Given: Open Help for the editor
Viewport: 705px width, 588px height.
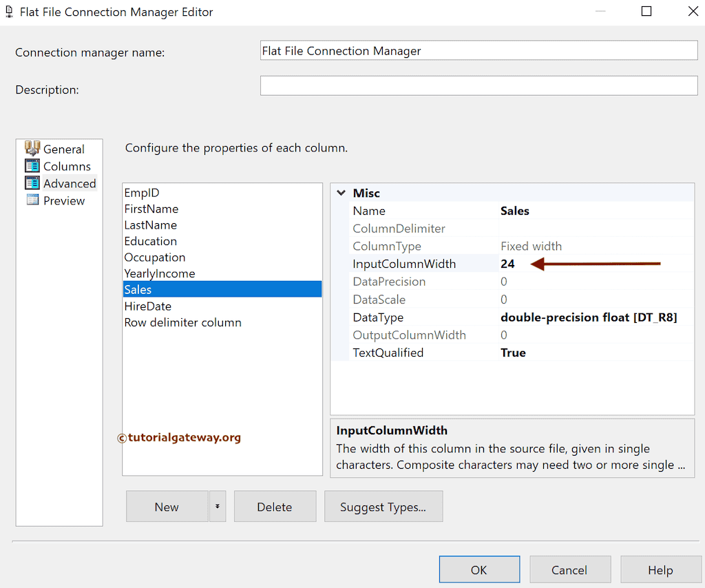Looking at the screenshot, I should (660, 569).
